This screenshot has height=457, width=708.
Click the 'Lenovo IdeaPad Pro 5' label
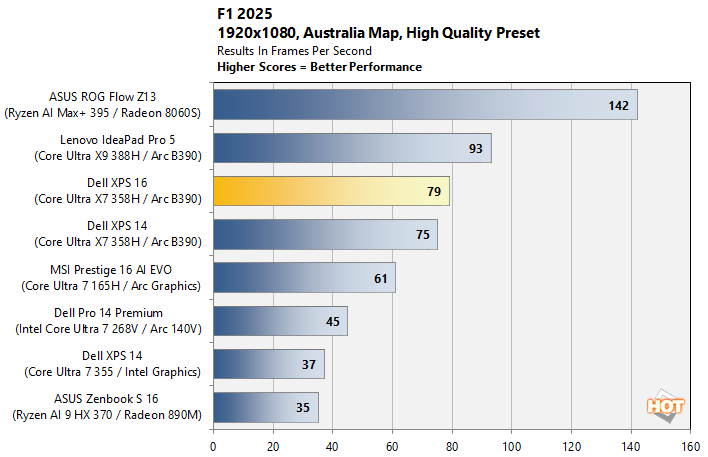coord(117,140)
